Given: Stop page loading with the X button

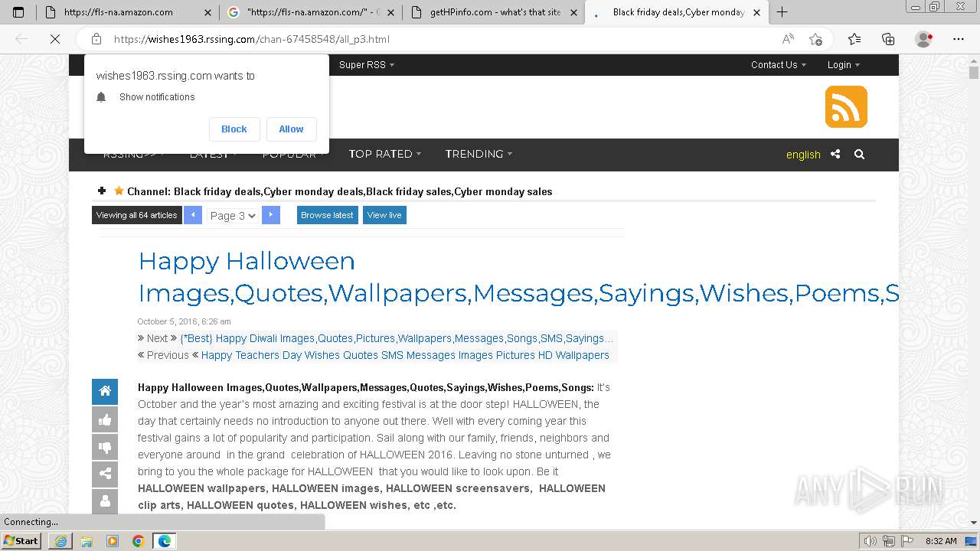Looking at the screenshot, I should (55, 39).
